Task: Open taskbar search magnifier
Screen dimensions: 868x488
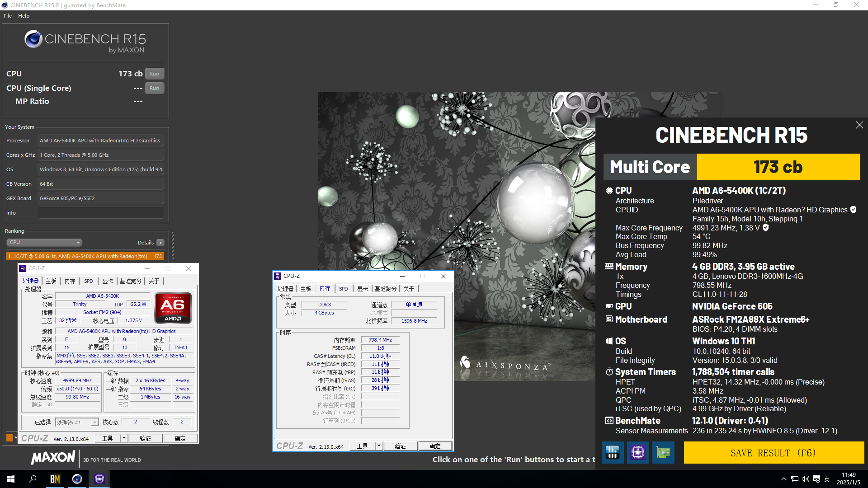Action: [x=33, y=479]
